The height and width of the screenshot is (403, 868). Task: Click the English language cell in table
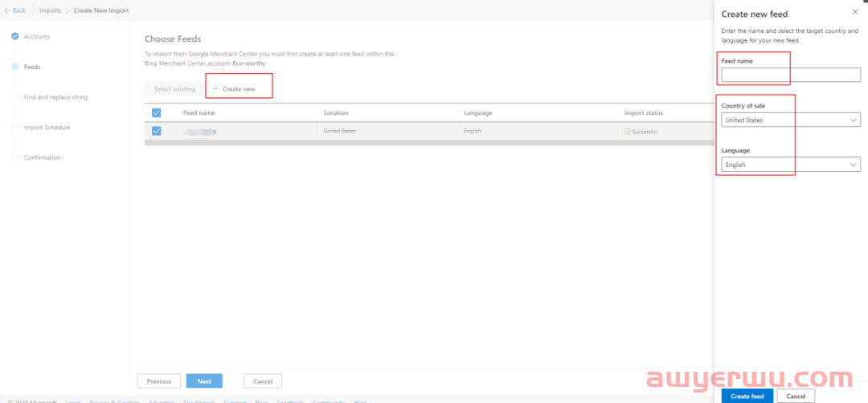point(473,131)
